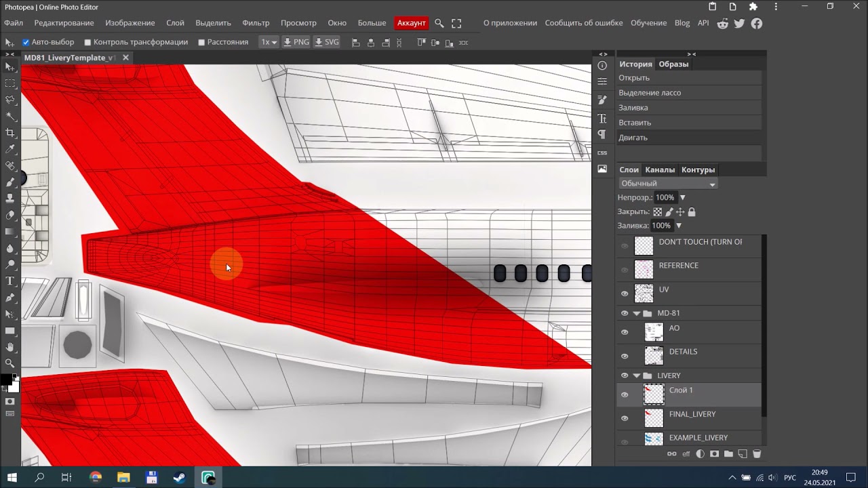Select the Type tool (T)
868x488 pixels.
[x=10, y=281]
